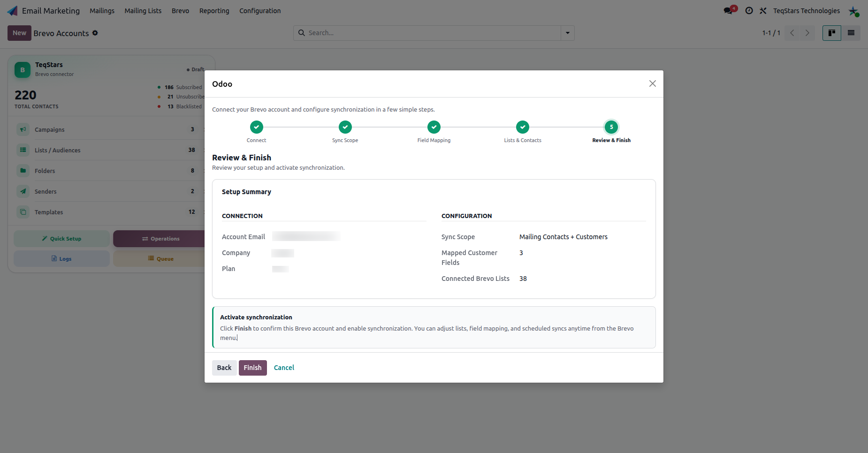The height and width of the screenshot is (453, 868).
Task: Expand the search options dropdown arrow
Action: tap(568, 33)
